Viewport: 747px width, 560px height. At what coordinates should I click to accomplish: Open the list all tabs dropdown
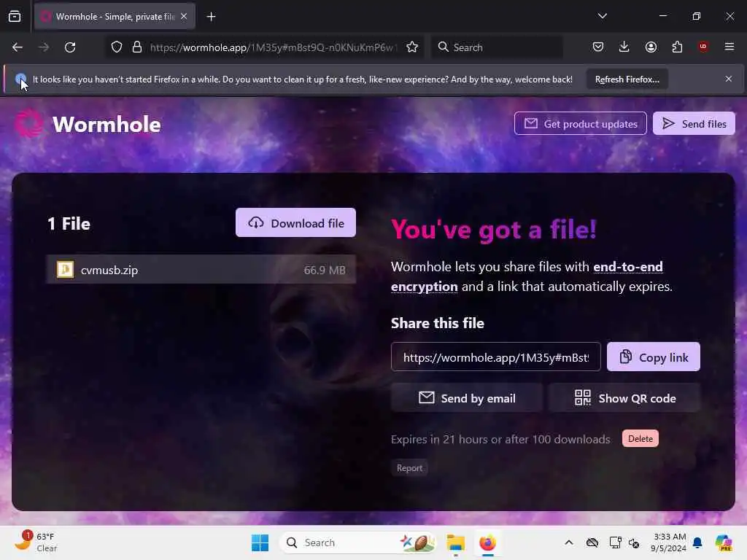[602, 16]
